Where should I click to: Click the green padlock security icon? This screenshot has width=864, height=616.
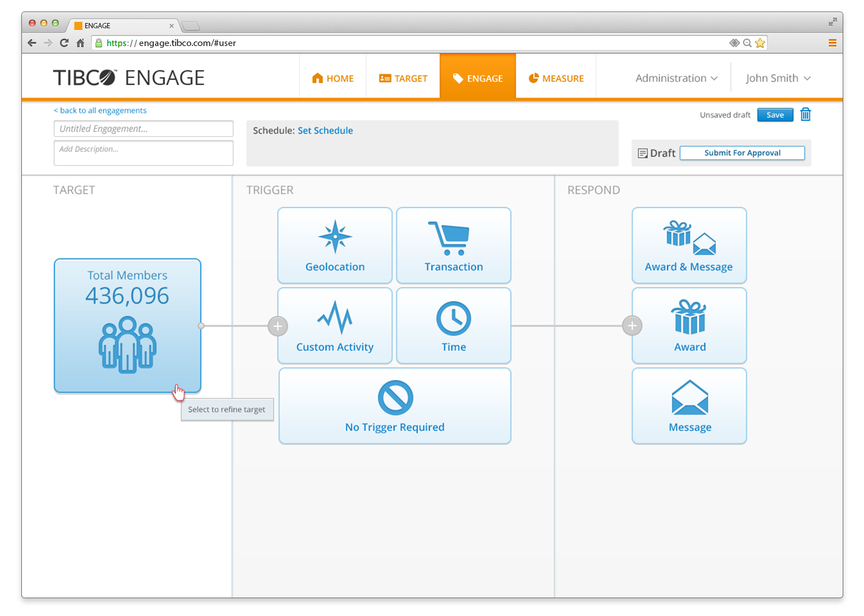[x=98, y=43]
